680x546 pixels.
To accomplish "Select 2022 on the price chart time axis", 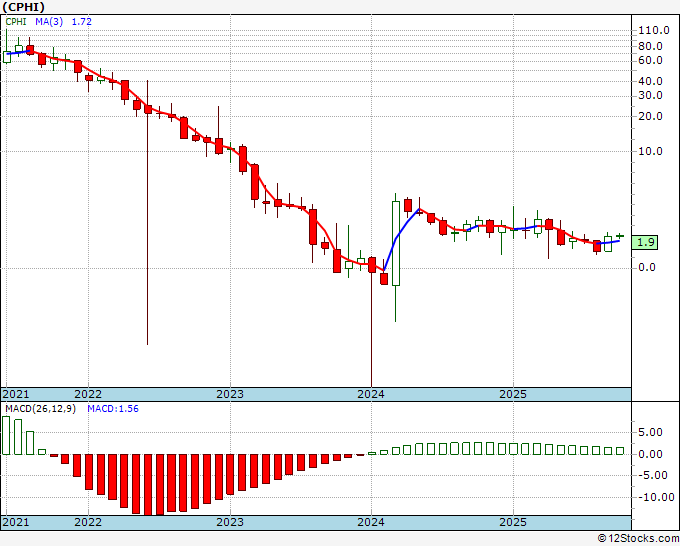I will (88, 394).
